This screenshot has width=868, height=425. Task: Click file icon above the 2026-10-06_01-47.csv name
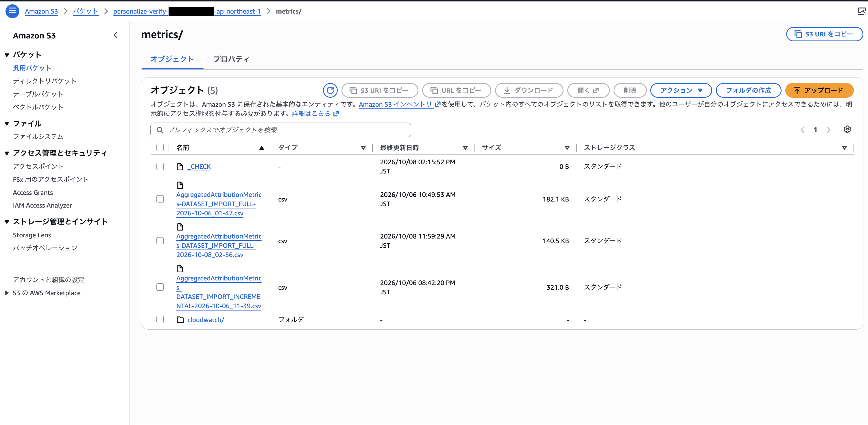coord(180,185)
